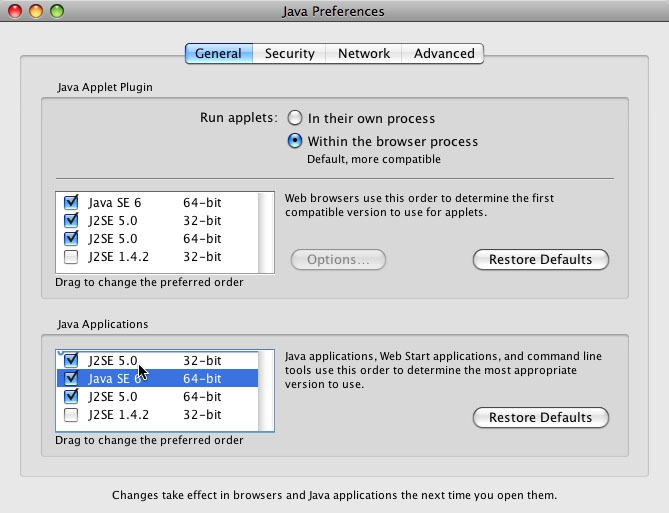Restore Defaults for Java Applet Plugin

[x=541, y=259]
